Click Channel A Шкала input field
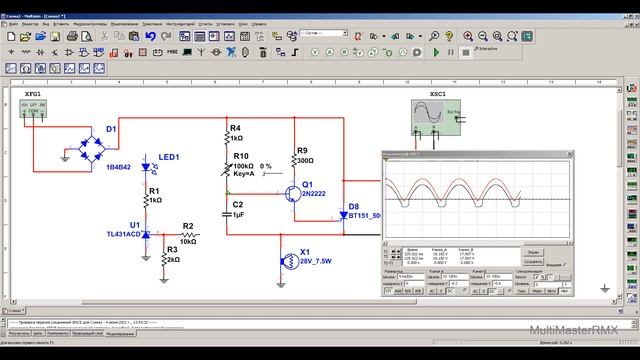The width and height of the screenshot is (640, 360). 455,276
